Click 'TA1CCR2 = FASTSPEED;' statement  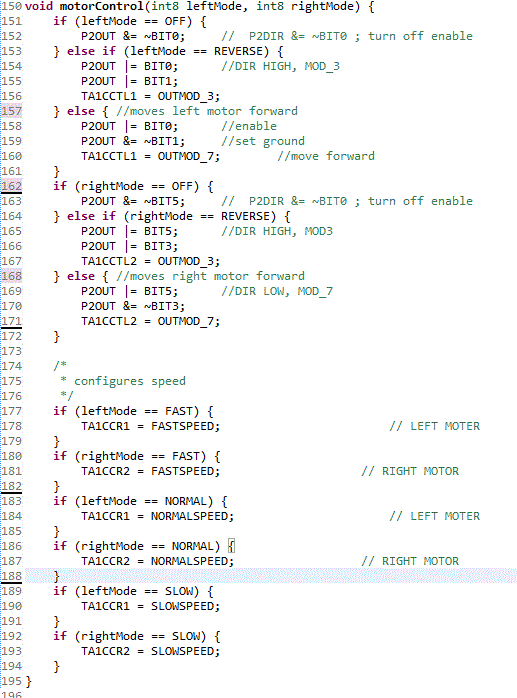[x=151, y=471]
